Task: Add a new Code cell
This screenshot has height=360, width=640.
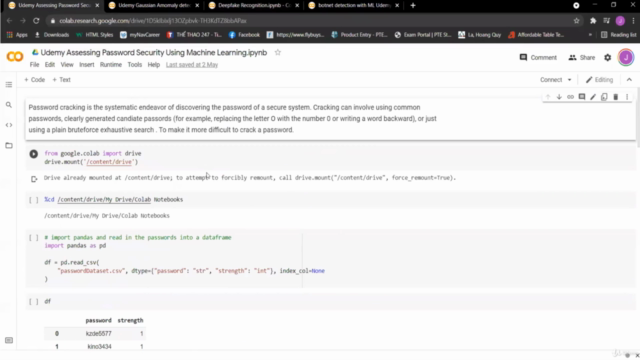Action: point(34,80)
